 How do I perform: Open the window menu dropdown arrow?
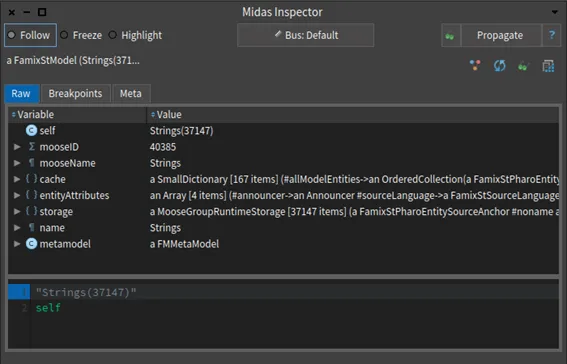click(555, 12)
